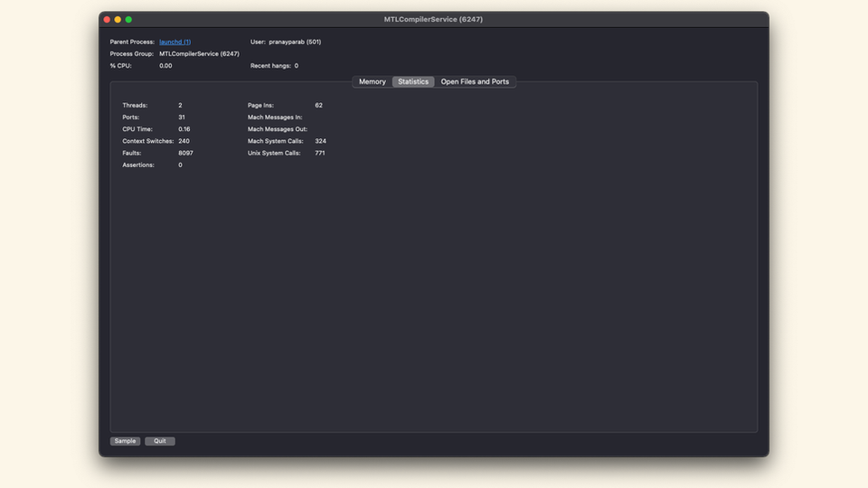Open the launchd (1) parent process link

coord(175,42)
